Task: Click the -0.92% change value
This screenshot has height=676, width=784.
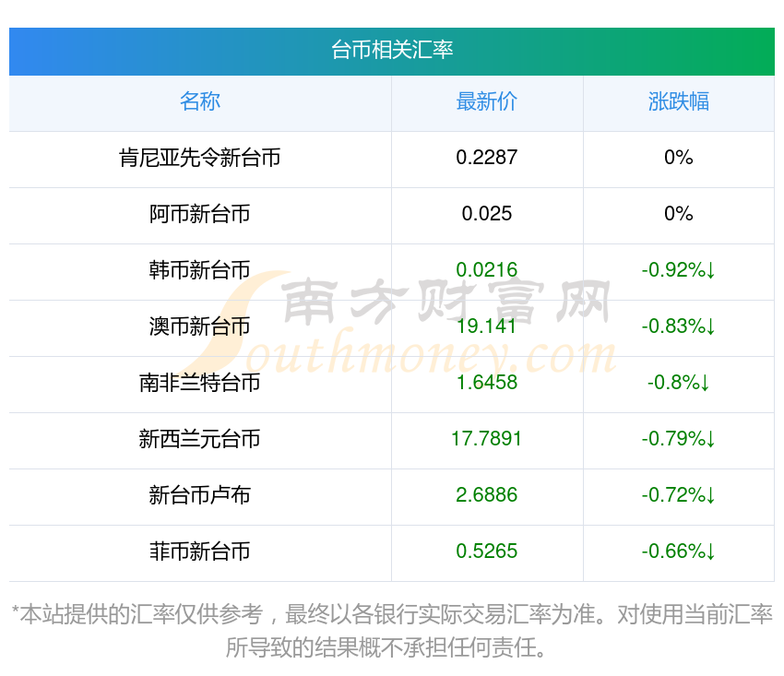Action: [679, 270]
